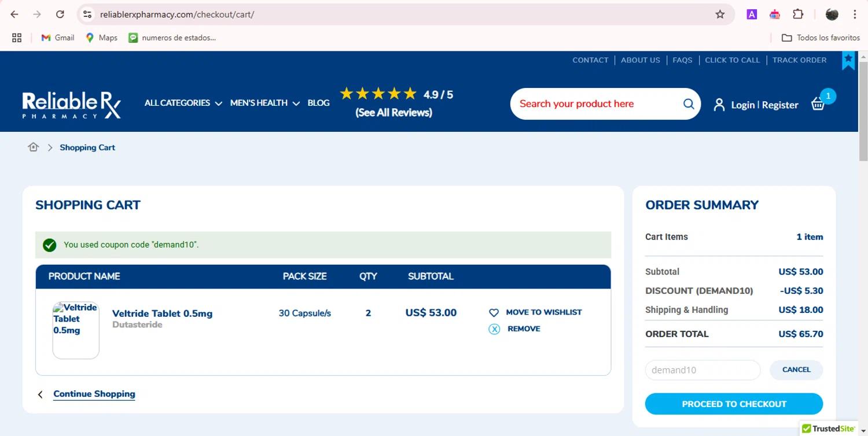The height and width of the screenshot is (436, 868).
Task: Open the Veltride Tablet 0.5mg product link
Action: pyautogui.click(x=162, y=313)
